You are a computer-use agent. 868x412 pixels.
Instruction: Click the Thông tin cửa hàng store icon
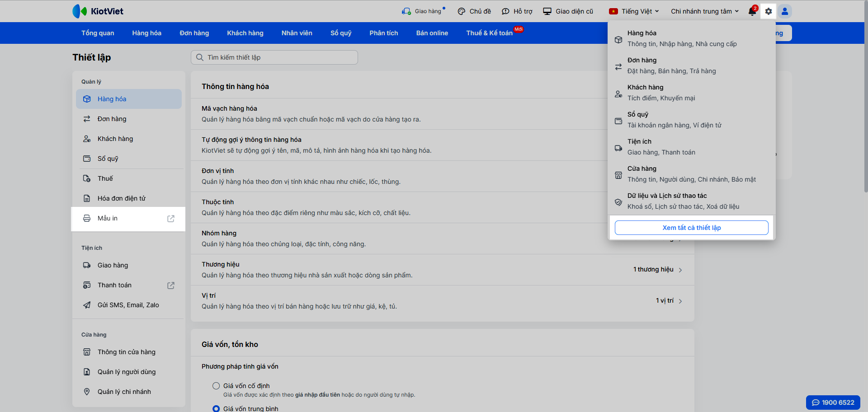click(x=87, y=352)
